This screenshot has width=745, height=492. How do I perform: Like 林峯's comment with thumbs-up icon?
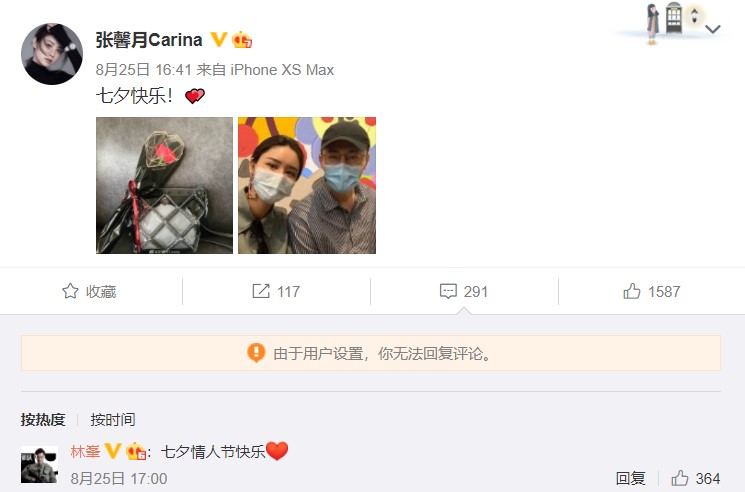click(679, 478)
